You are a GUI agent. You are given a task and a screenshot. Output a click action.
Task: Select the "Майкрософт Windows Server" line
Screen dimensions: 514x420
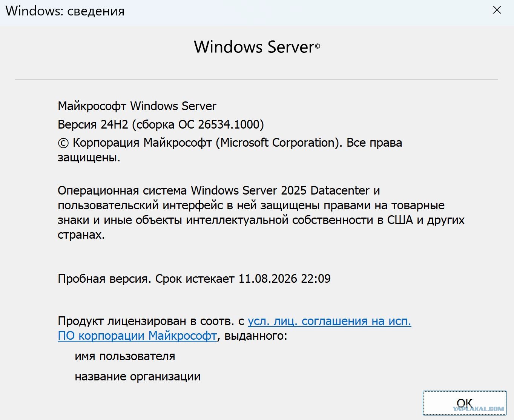tap(137, 106)
